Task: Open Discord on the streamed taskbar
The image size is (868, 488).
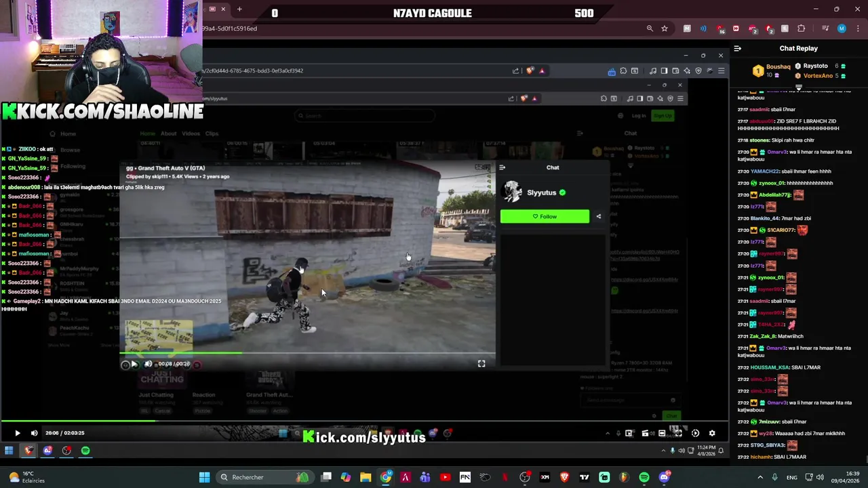Action: (x=47, y=450)
